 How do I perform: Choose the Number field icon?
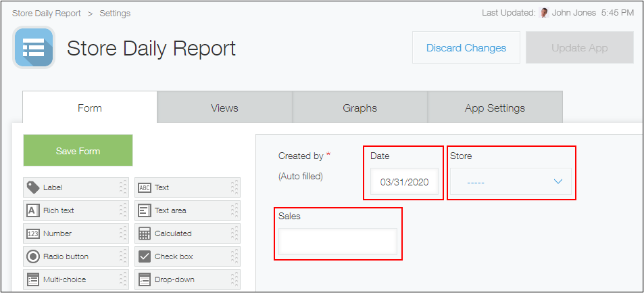32,233
